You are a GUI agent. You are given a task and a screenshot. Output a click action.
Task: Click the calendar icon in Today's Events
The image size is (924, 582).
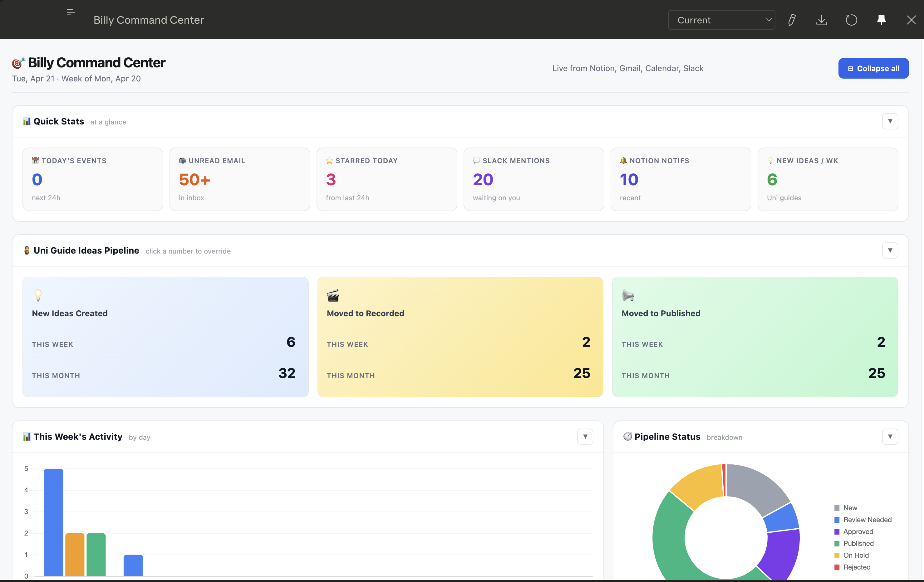[x=35, y=161]
